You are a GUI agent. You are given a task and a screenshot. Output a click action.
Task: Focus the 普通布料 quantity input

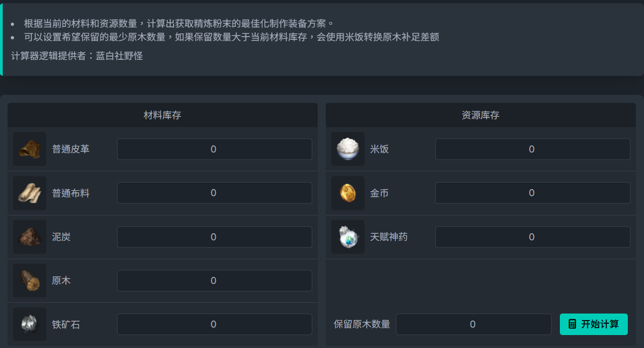(x=214, y=193)
